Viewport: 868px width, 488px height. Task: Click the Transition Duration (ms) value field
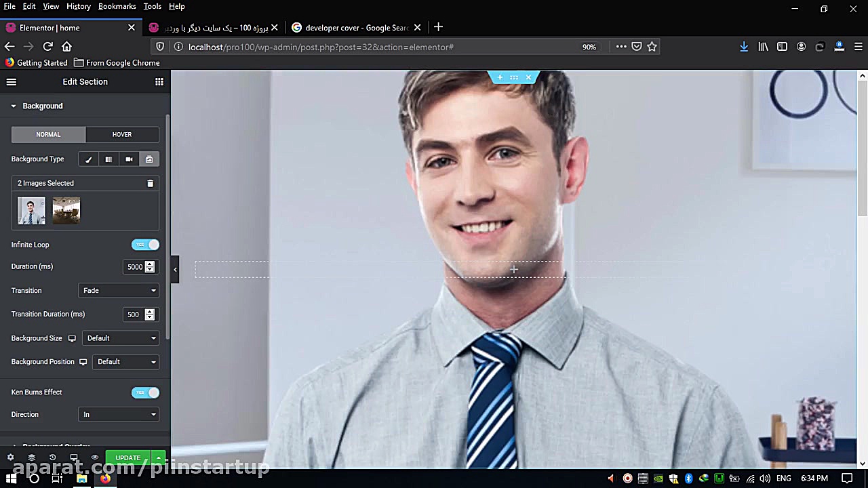click(134, 314)
